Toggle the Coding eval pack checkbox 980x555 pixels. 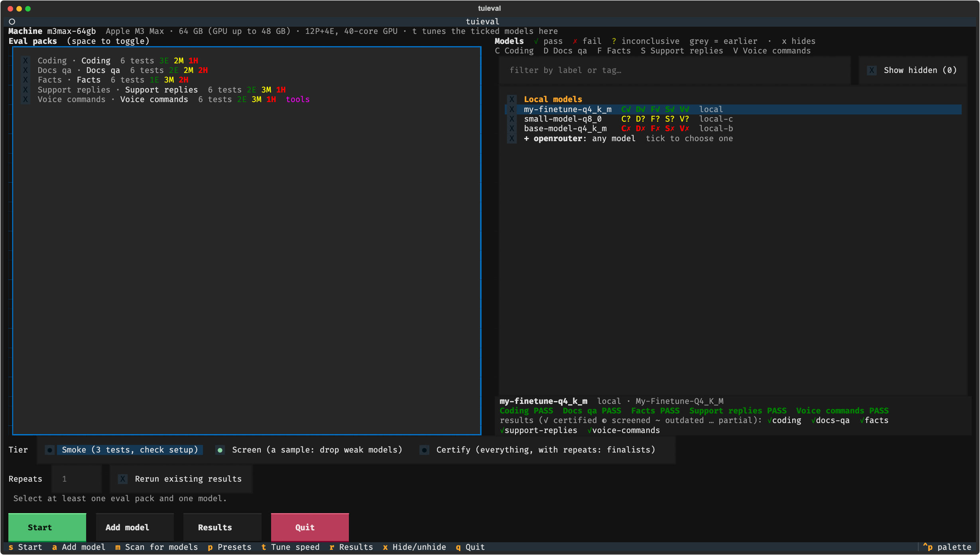point(26,61)
